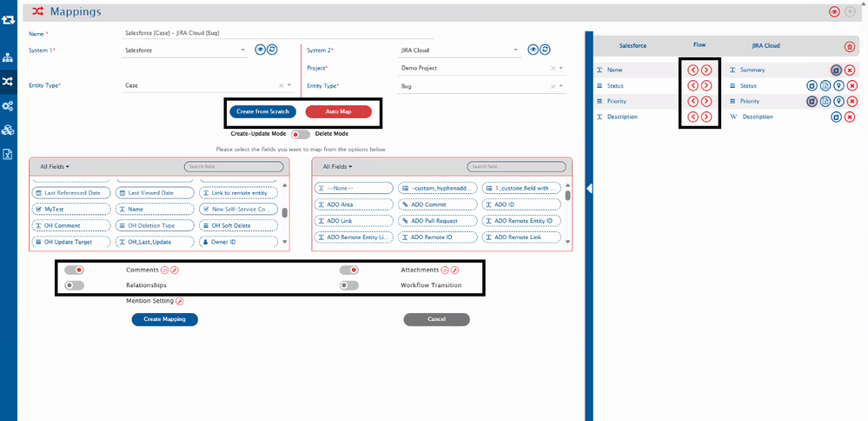This screenshot has height=421, width=868.
Task: Collapse the mapping side panel arrow
Action: 589,189
